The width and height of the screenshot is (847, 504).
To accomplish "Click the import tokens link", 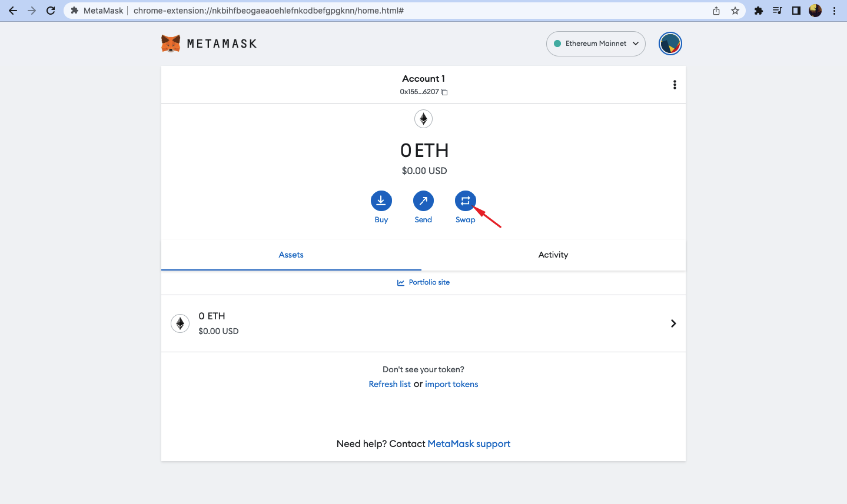I will (451, 384).
